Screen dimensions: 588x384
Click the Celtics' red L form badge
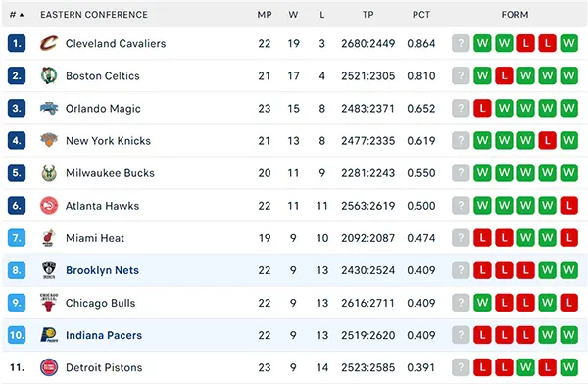(504, 75)
